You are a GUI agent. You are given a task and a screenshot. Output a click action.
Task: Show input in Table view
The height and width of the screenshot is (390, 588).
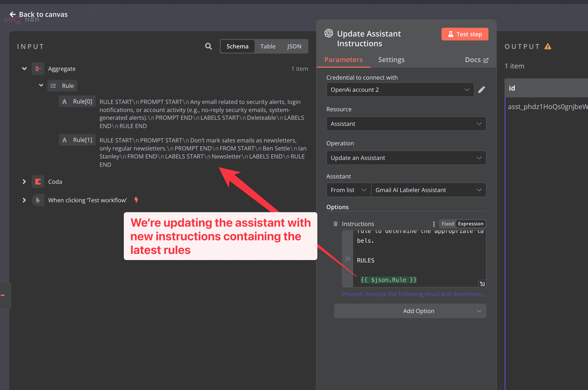coord(268,46)
